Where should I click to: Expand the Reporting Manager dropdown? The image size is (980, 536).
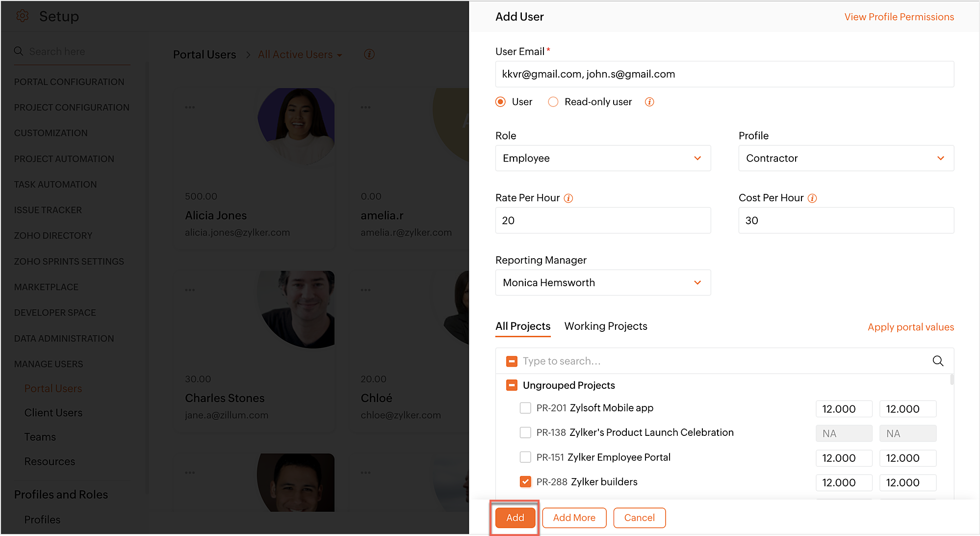tap(603, 282)
